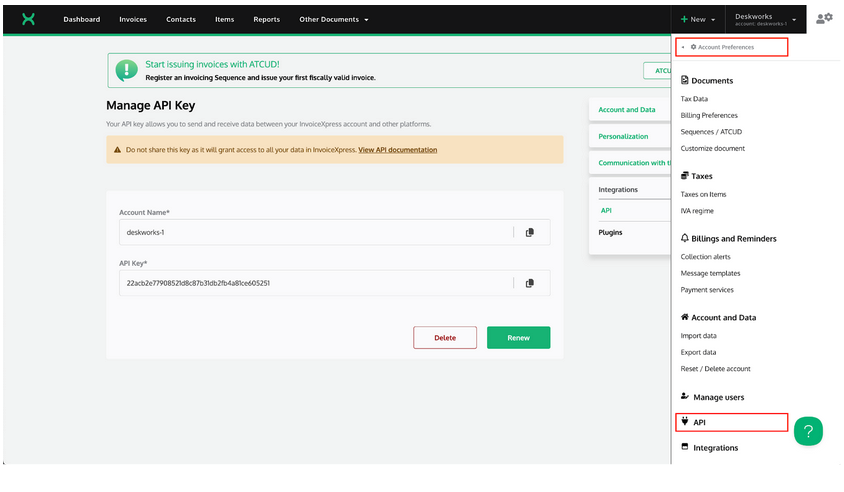Open Contacts in the top navigation
The height and width of the screenshot is (492, 844).
point(181,19)
